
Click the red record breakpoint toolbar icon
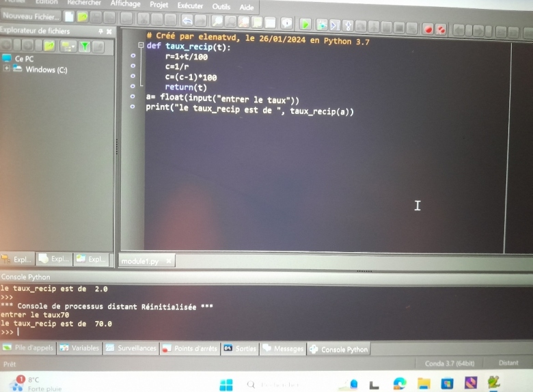pyautogui.click(x=428, y=29)
